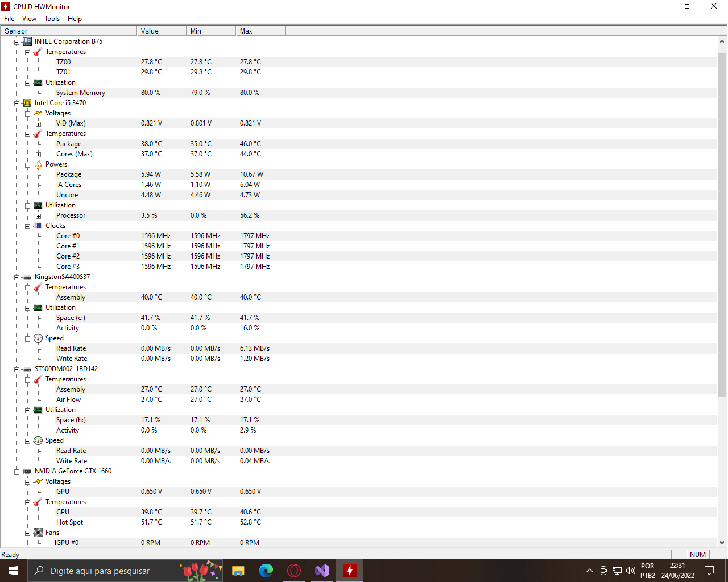Click the scroll down arrow

pos(722,543)
